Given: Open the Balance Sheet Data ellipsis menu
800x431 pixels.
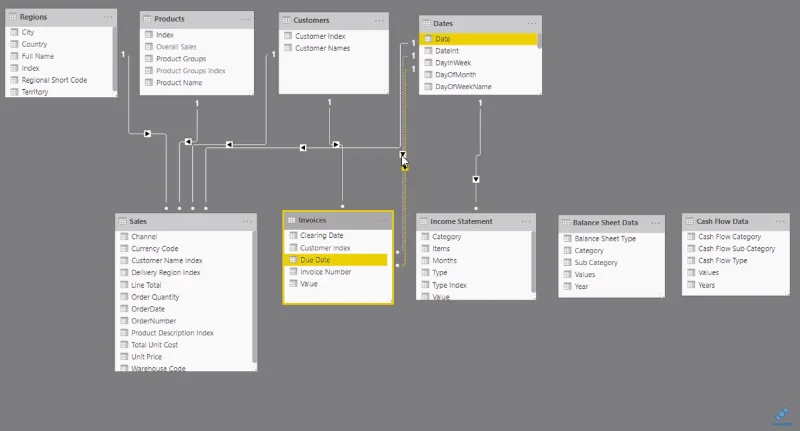Looking at the screenshot, I should 656,223.
